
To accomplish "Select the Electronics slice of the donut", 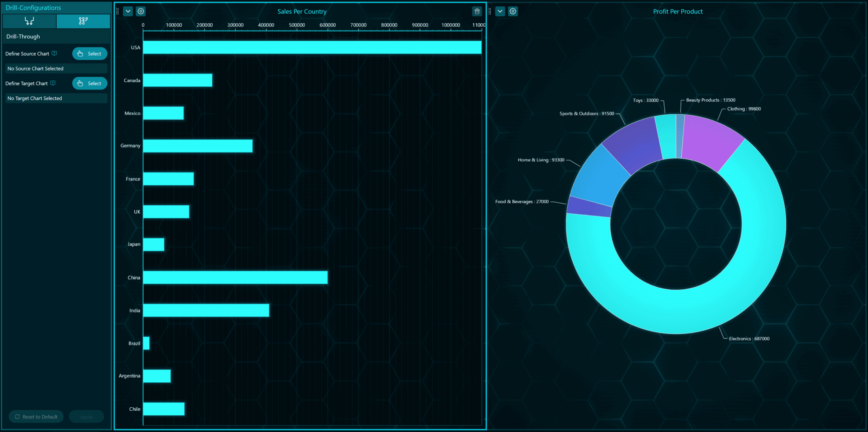I will pyautogui.click(x=676, y=312).
